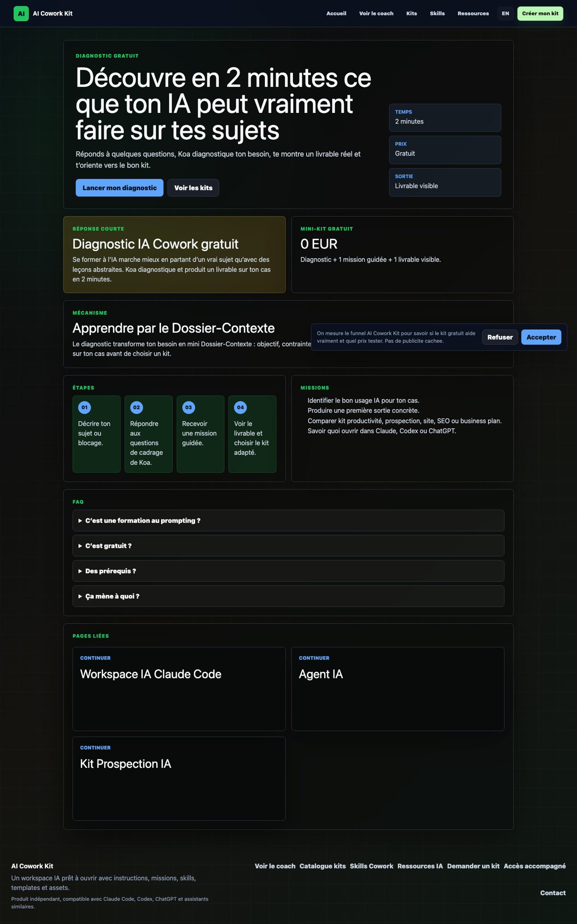
Task: Click the green AI logo icon
Action: pyautogui.click(x=21, y=13)
